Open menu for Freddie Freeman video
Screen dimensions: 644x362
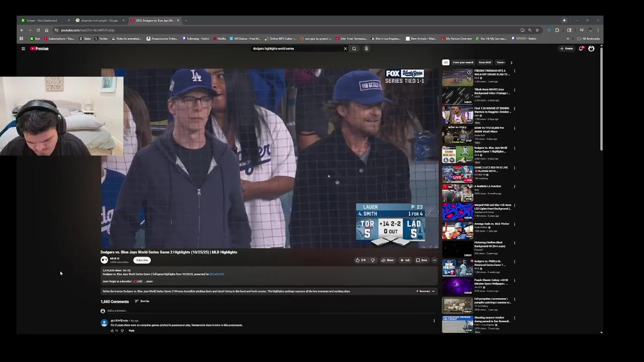coord(514,71)
